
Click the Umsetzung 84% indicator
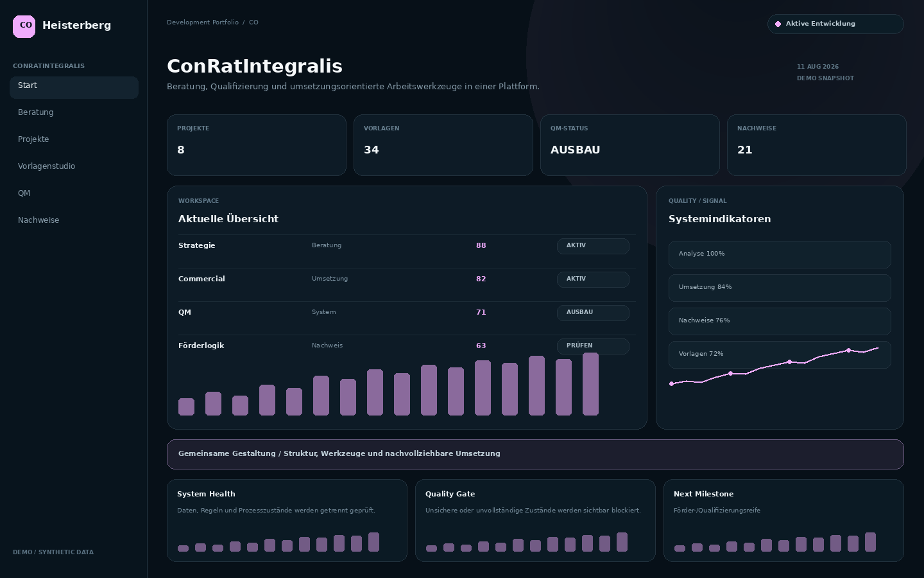click(x=780, y=288)
